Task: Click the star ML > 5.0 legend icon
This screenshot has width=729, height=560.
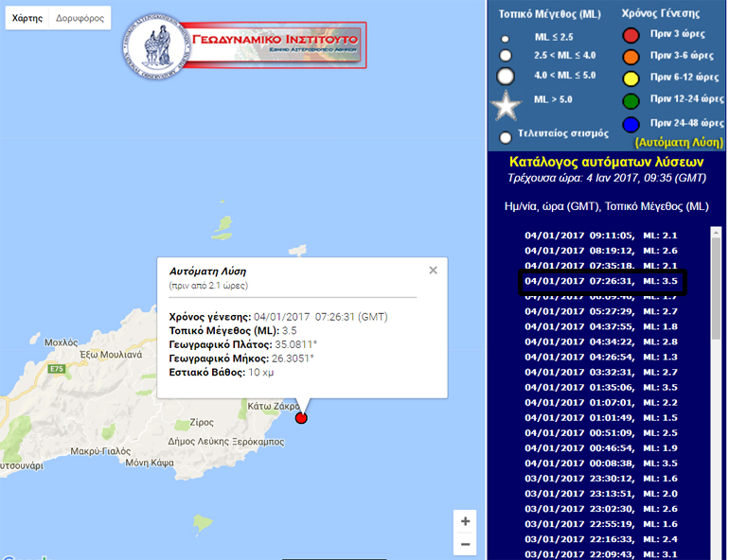Action: click(x=509, y=105)
